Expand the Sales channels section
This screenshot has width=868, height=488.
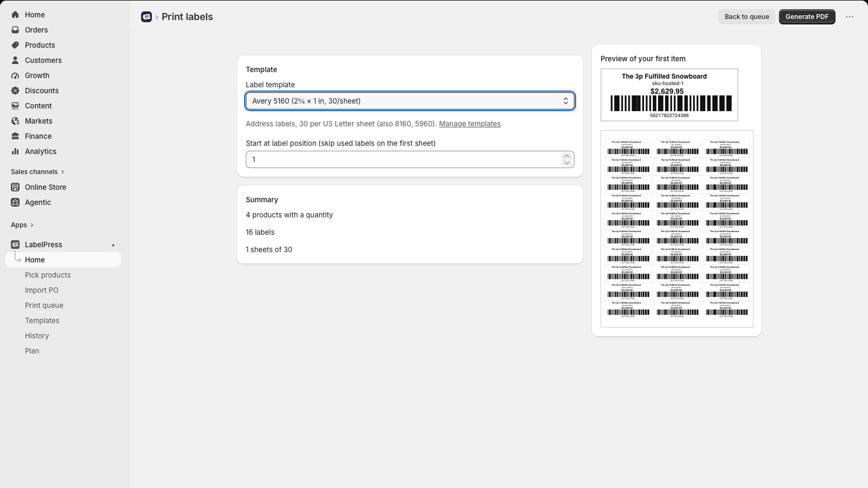[37, 172]
